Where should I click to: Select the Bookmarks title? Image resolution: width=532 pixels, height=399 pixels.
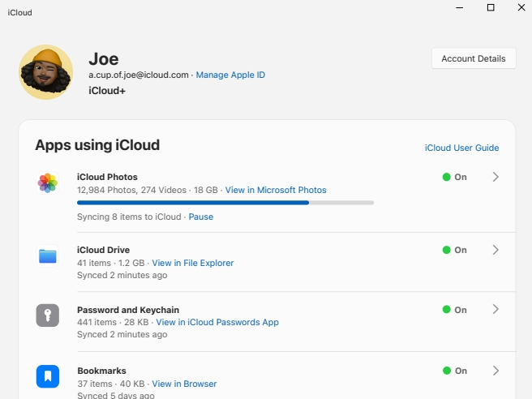(x=101, y=371)
